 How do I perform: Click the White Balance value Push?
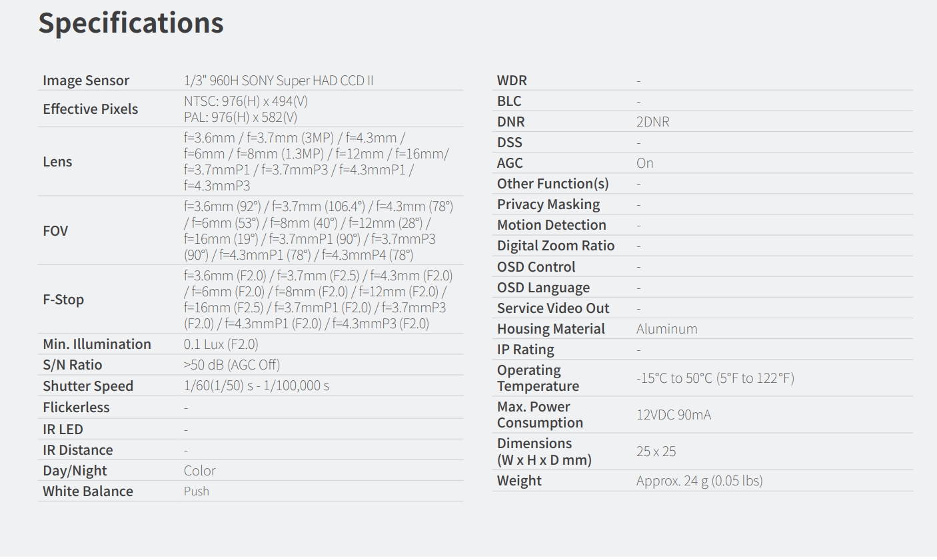point(196,491)
